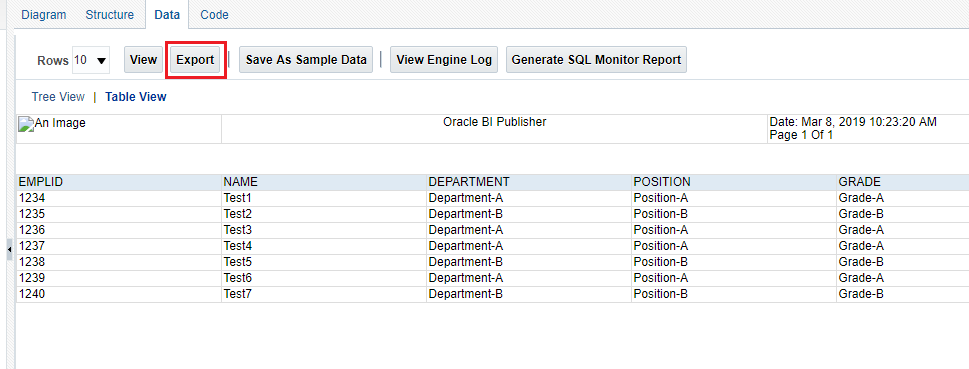Click Position-A in the 1236 row
Image resolution: width=969 pixels, height=369 pixels.
pos(734,231)
